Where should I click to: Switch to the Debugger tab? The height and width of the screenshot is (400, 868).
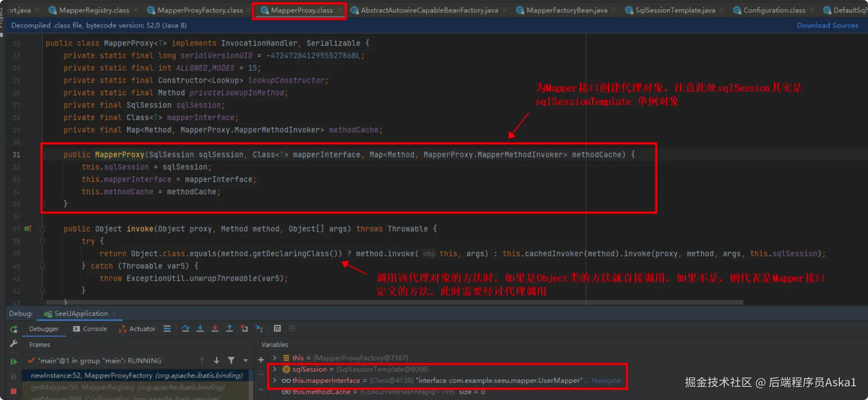pos(44,329)
